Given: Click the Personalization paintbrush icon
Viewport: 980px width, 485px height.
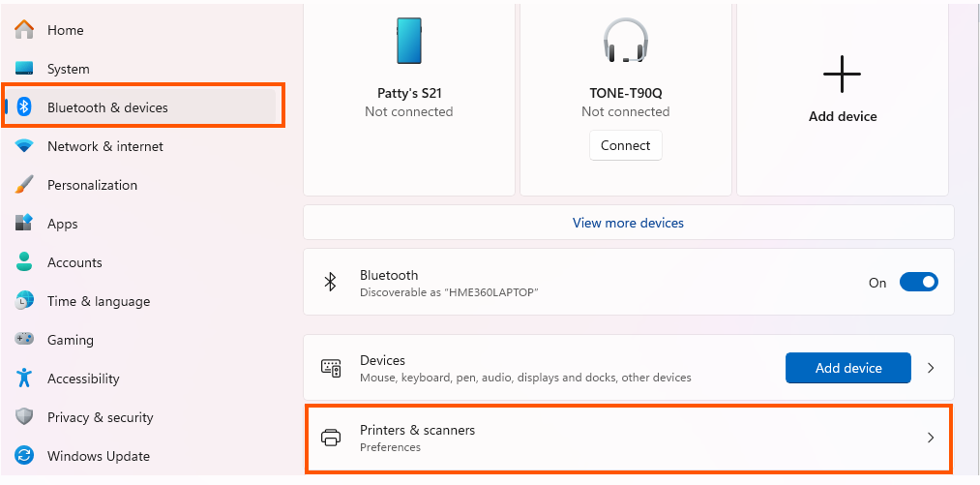Looking at the screenshot, I should pos(25,185).
